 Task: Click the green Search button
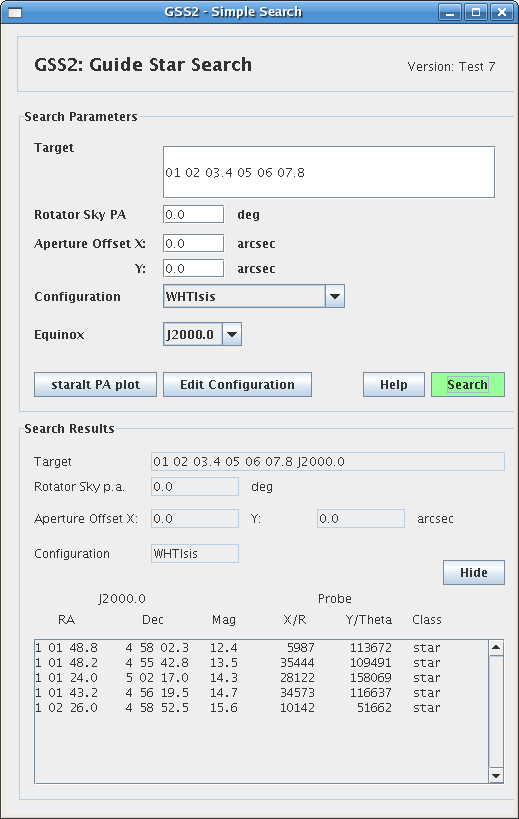pyautogui.click(x=468, y=384)
